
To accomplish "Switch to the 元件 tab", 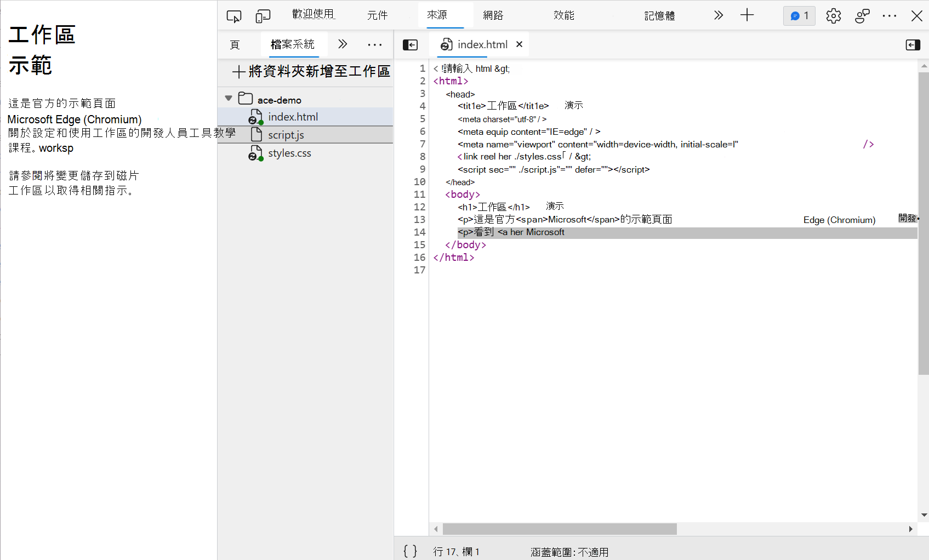I will coord(377,15).
